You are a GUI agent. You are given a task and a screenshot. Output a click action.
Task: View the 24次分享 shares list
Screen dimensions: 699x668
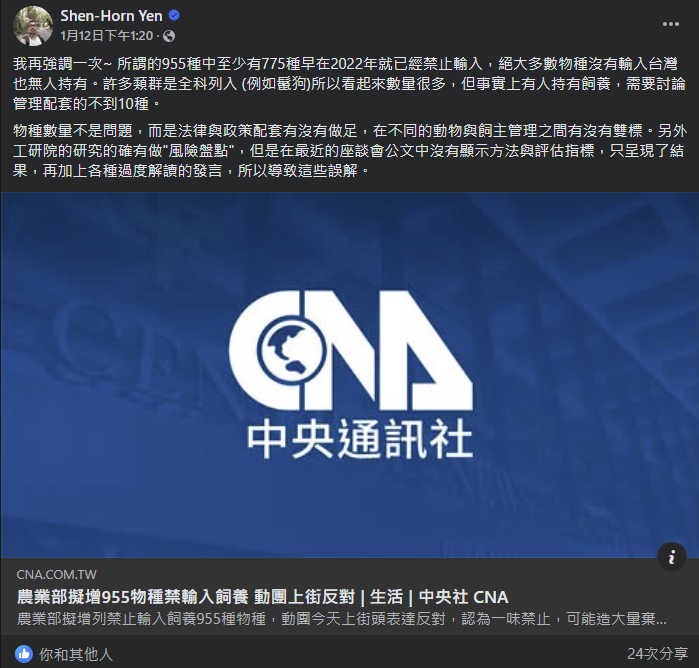tap(657, 654)
